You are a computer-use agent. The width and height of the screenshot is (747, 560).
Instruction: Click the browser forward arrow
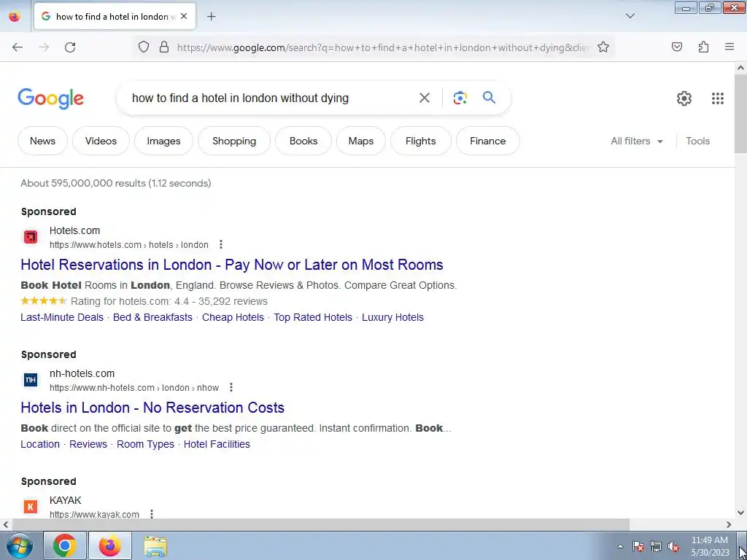tap(44, 47)
